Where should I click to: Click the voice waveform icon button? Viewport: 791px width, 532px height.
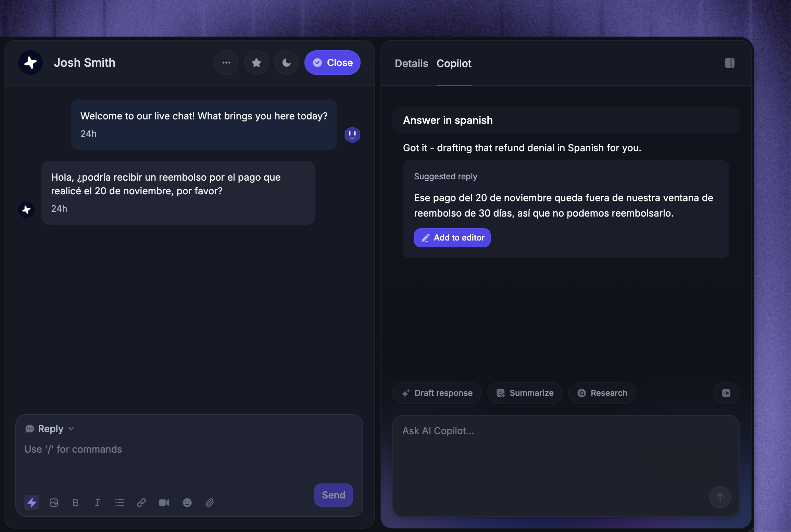tap(726, 393)
